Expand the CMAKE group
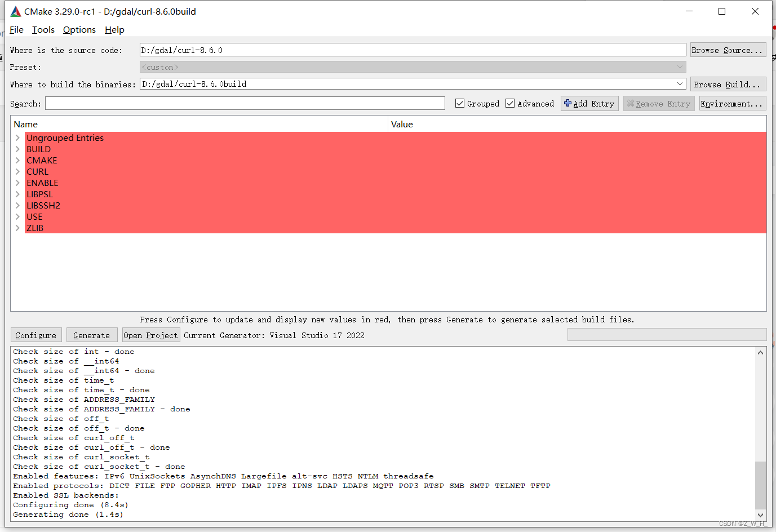The width and height of the screenshot is (776, 532). [x=17, y=160]
